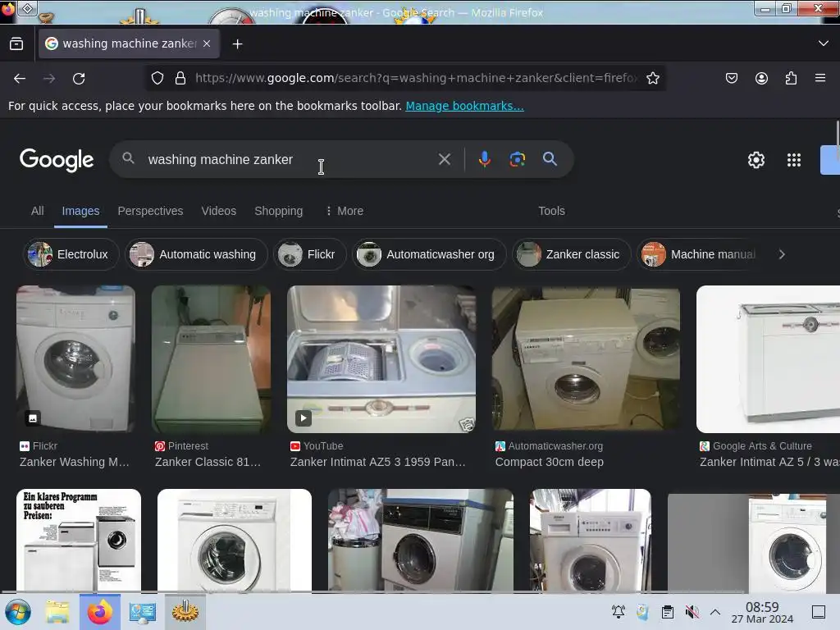Image resolution: width=840 pixels, height=630 pixels.
Task: Open system settings taskbar icon
Action: 143,612
